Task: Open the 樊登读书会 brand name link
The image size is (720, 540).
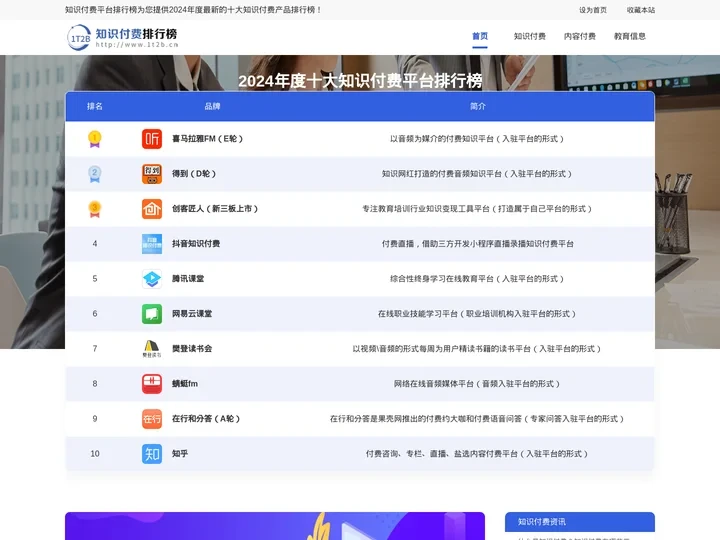Action: coord(192,349)
